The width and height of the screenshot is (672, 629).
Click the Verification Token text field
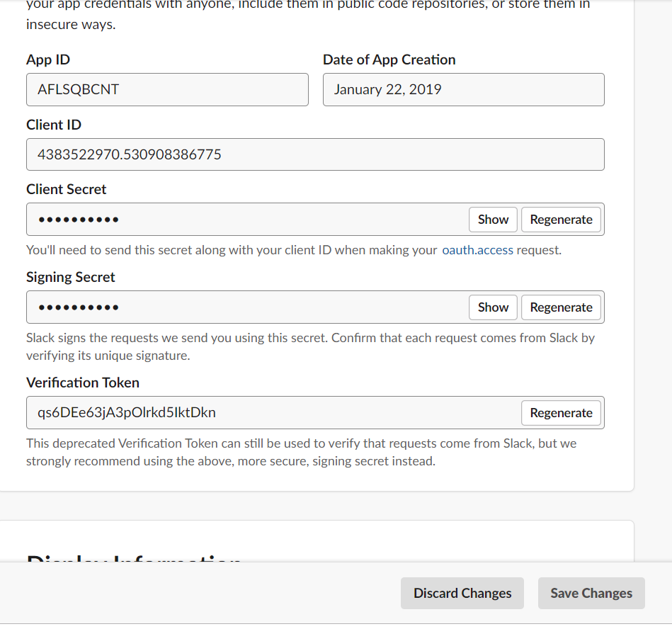pyautogui.click(x=273, y=413)
